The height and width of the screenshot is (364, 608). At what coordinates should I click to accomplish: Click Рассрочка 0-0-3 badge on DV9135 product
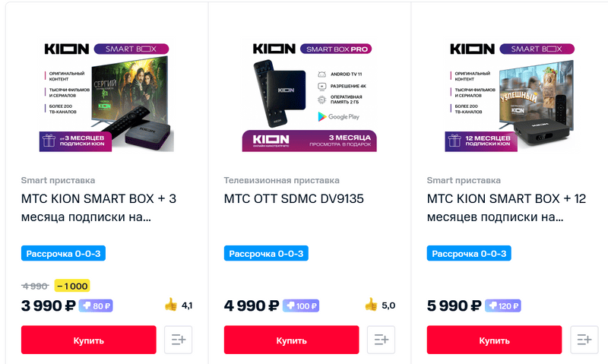coord(267,253)
